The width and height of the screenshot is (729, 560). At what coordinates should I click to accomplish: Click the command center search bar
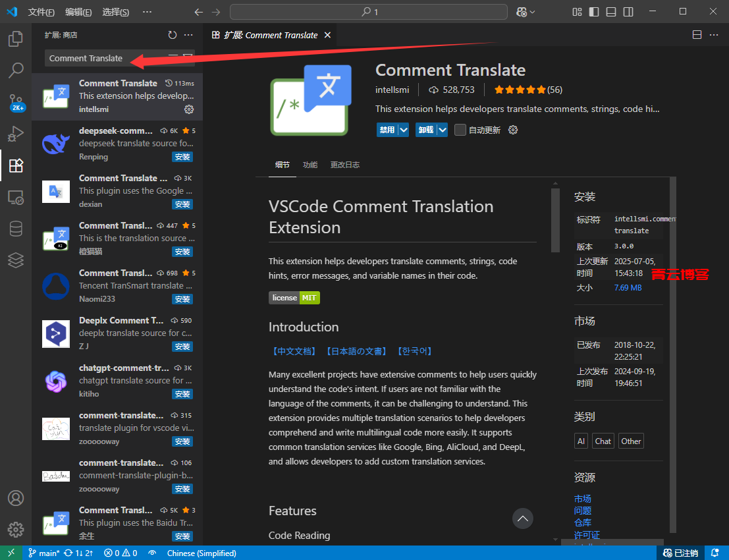(x=369, y=12)
